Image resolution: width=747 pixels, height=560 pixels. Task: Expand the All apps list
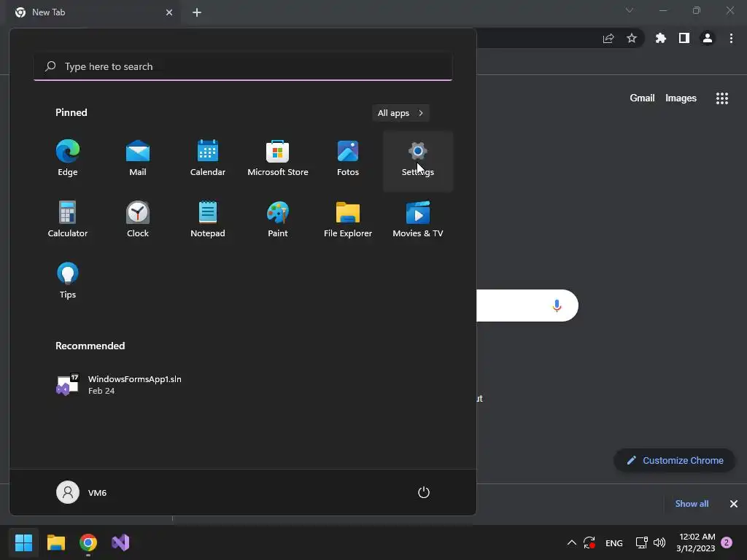click(x=400, y=113)
